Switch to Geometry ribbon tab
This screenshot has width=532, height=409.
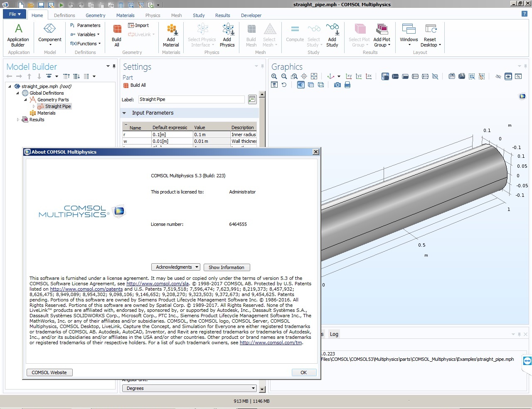[96, 15]
